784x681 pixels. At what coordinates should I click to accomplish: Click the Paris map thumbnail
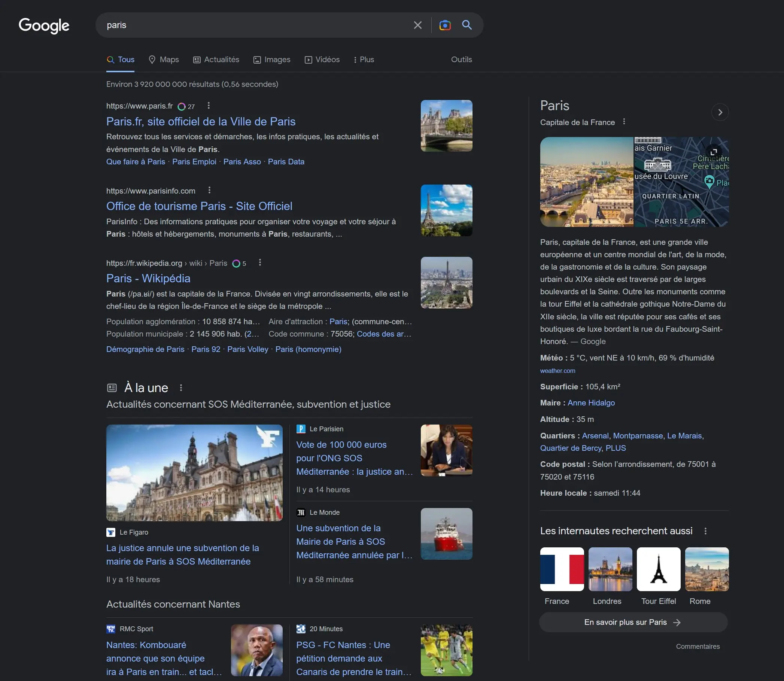681,182
